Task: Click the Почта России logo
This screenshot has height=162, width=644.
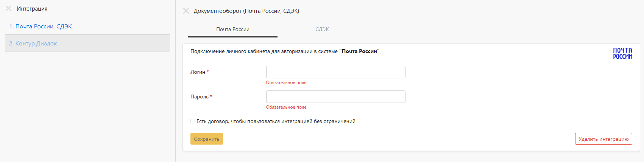Action: point(622,53)
